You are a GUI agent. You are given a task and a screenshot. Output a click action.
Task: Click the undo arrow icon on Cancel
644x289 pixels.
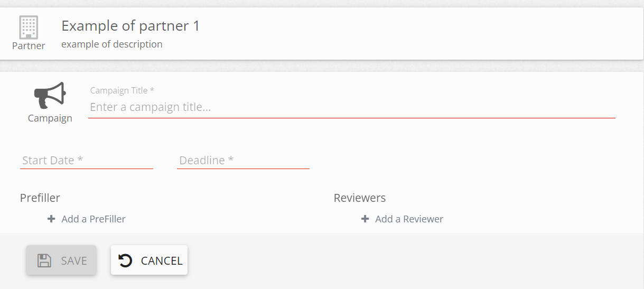(x=125, y=260)
